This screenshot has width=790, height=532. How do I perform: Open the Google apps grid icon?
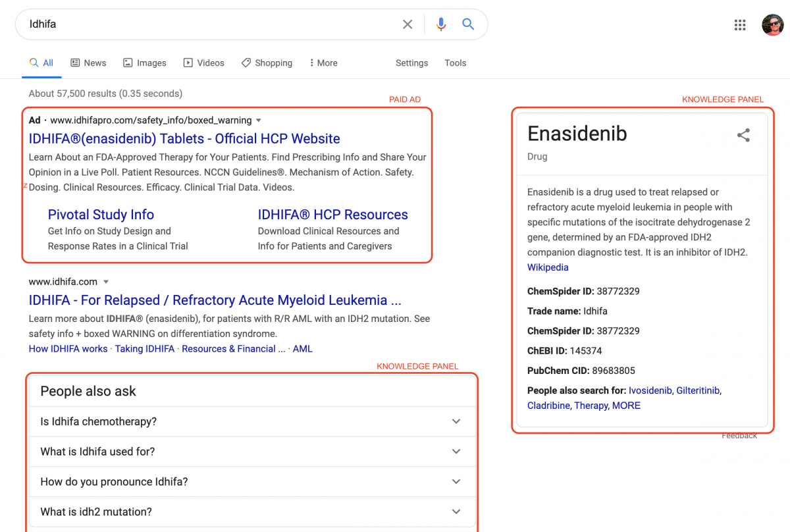pos(740,25)
